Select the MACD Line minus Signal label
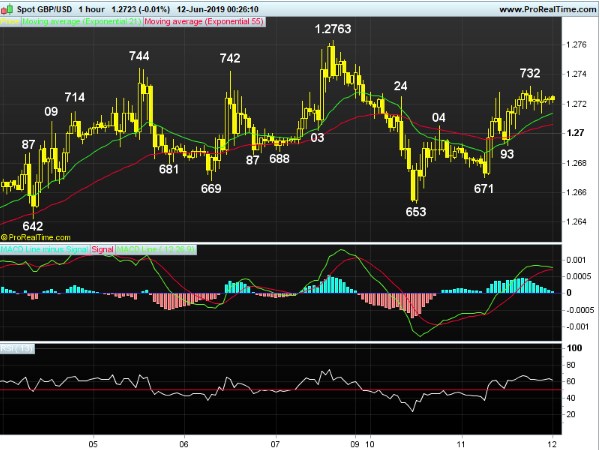The width and height of the screenshot is (600, 450). click(46, 248)
